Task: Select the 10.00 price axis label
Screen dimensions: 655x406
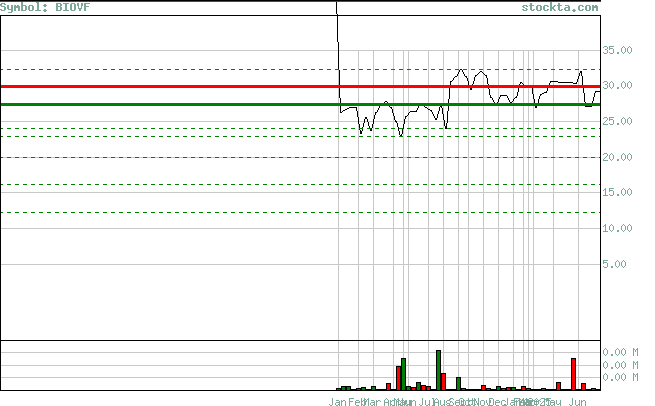Action: tap(617, 228)
